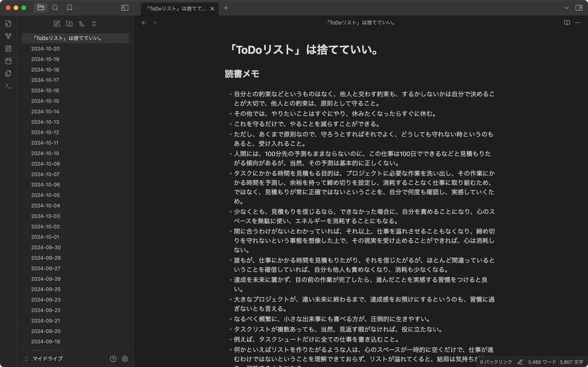Toggle the right sidebar panel icon
Viewport: 588px width, 367px height.
[x=579, y=8]
